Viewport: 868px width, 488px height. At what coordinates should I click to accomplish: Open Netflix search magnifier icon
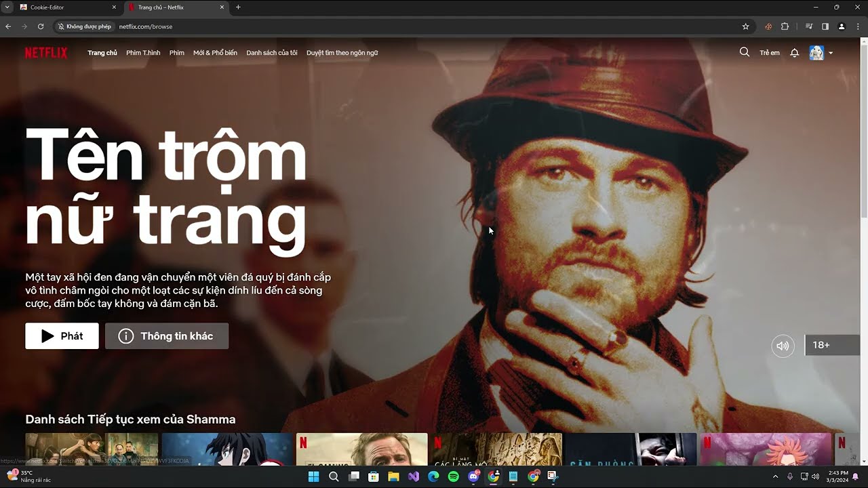745,52
